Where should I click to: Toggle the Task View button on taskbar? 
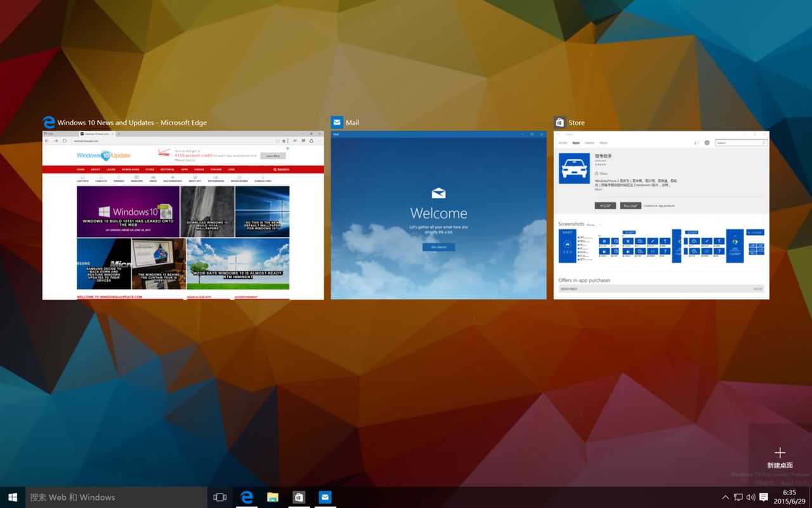(220, 497)
